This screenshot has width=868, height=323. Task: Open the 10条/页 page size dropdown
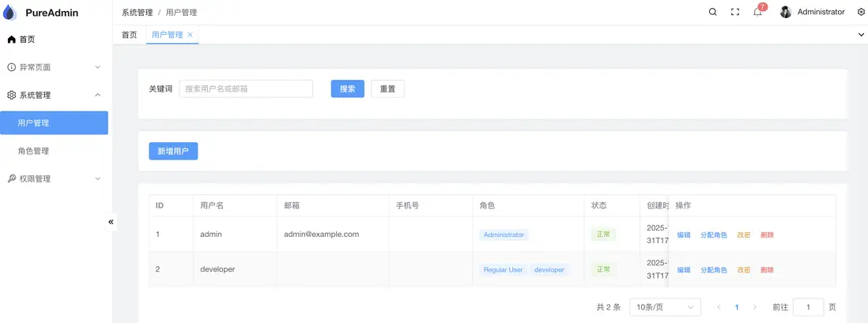click(x=666, y=307)
